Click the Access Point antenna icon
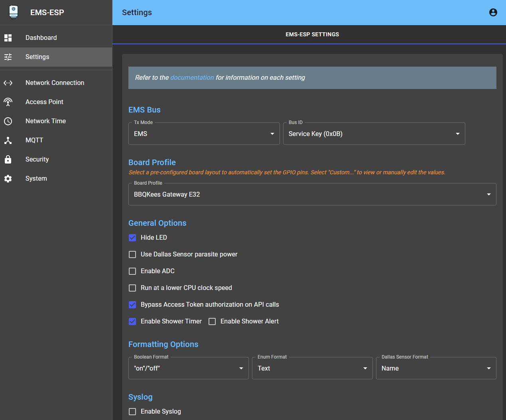Screen dimensions: 506x420 point(8,102)
